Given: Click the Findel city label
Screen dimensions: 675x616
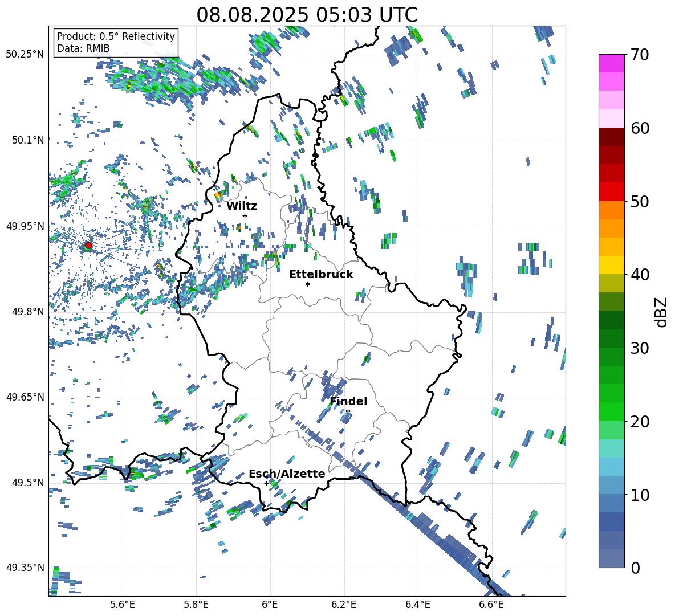Looking at the screenshot, I should (x=348, y=401).
